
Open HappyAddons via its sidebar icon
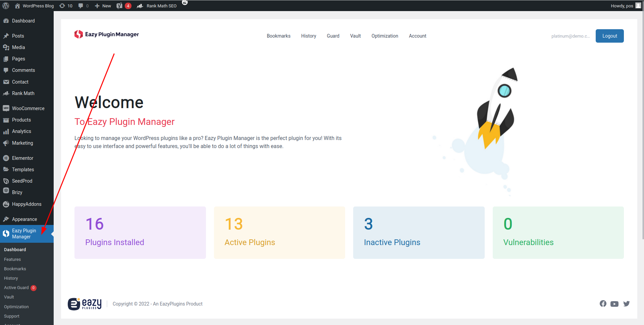[6, 204]
